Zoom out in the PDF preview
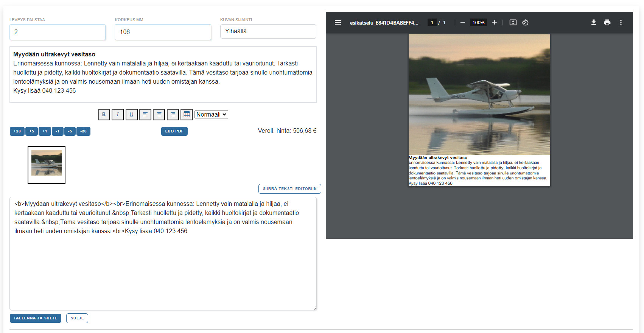644x333 pixels. tap(462, 22)
